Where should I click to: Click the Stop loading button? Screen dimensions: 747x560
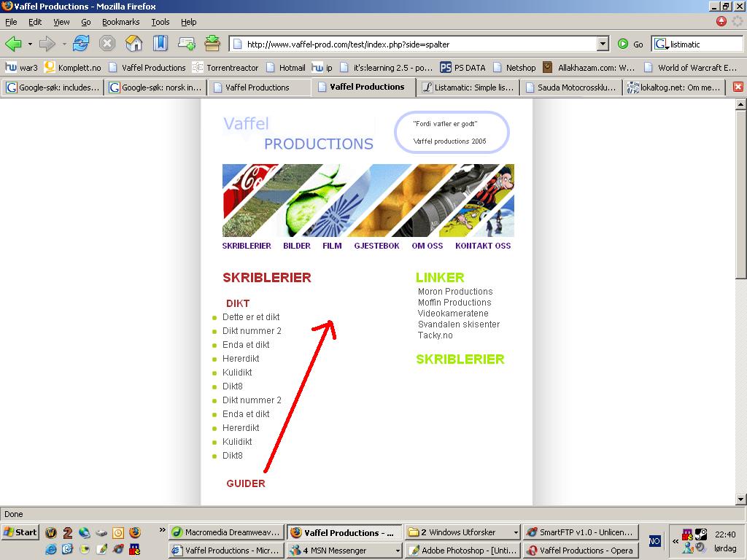107,43
